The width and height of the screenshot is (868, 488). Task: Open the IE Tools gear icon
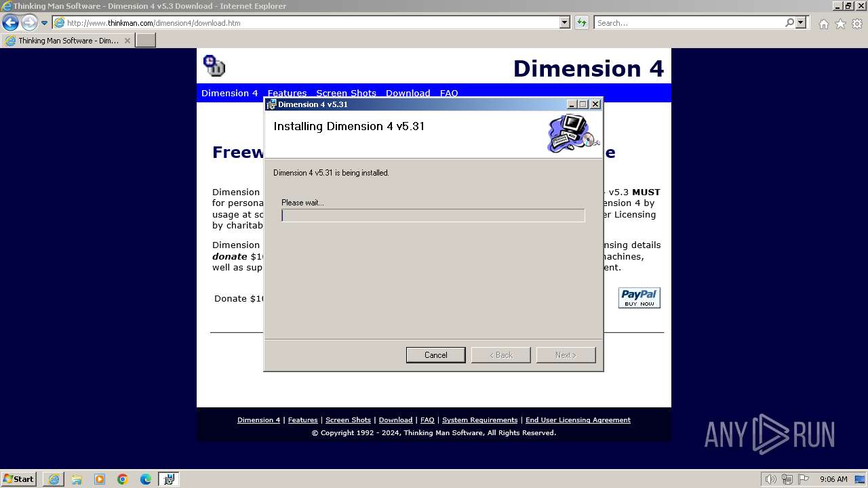(857, 24)
